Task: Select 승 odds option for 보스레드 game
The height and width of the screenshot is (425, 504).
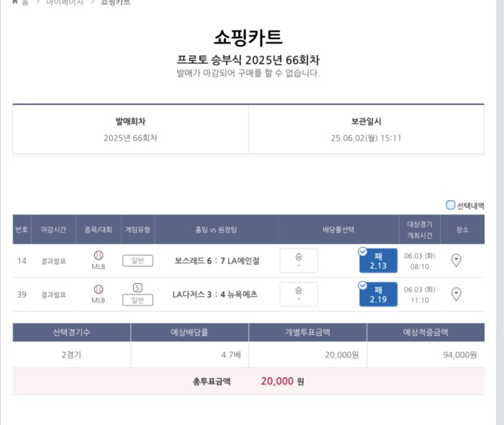Action: (x=298, y=260)
